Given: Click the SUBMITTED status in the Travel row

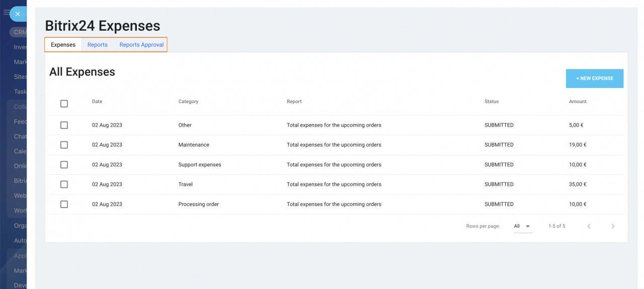Looking at the screenshot, I should [x=499, y=184].
